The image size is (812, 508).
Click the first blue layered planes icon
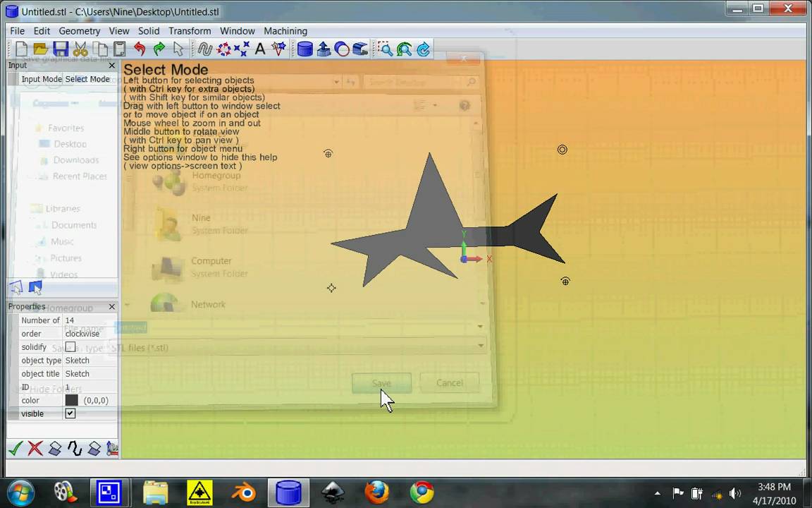tap(55, 449)
